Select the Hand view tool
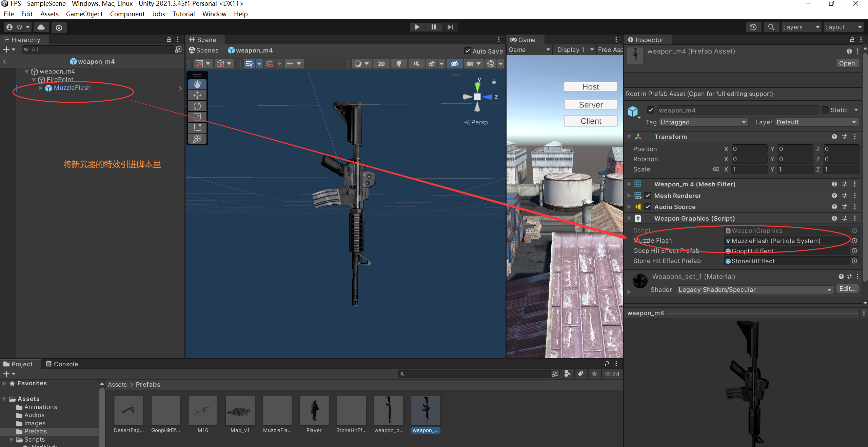 197,84
